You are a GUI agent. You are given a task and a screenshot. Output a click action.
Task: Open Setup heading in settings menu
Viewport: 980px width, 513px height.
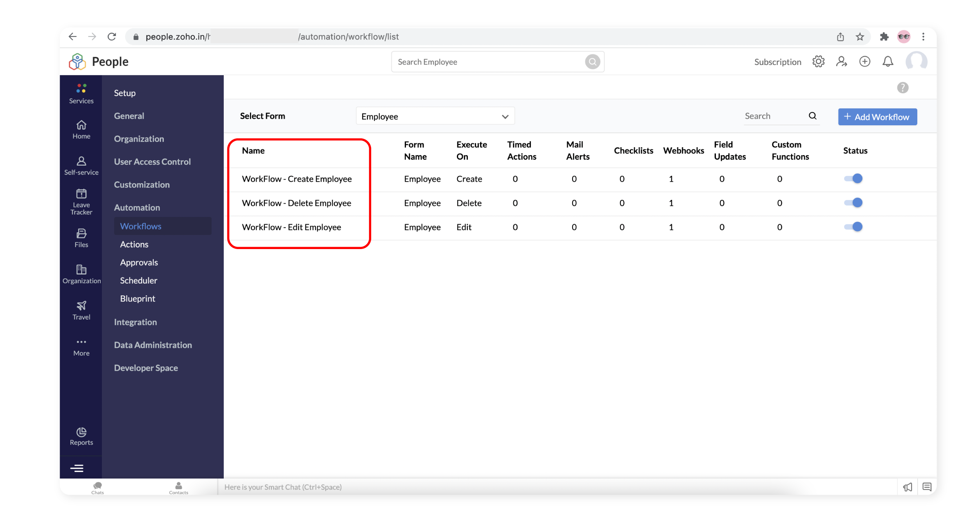[x=125, y=93]
